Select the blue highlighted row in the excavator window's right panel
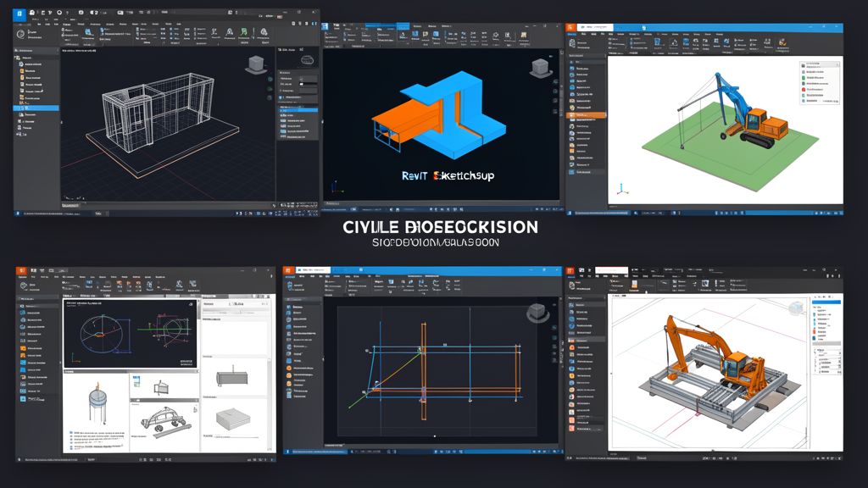 pos(826,302)
